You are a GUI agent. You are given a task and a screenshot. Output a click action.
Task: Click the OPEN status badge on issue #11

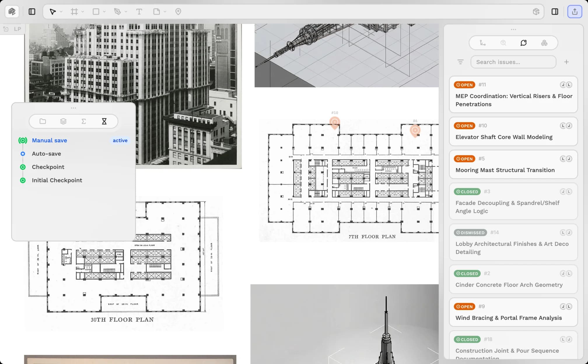464,85
